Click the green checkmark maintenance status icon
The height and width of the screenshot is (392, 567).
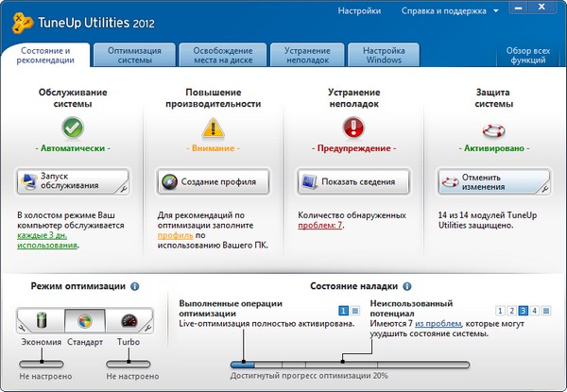(73, 126)
